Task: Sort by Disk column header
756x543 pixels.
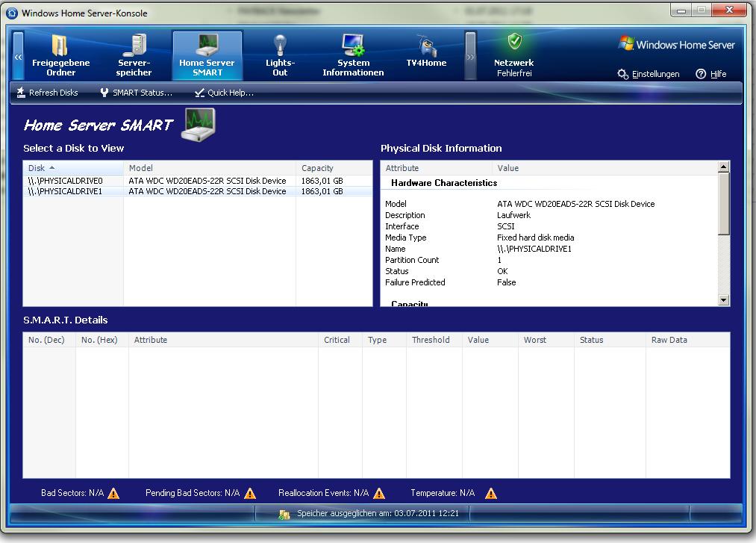Action: point(73,168)
